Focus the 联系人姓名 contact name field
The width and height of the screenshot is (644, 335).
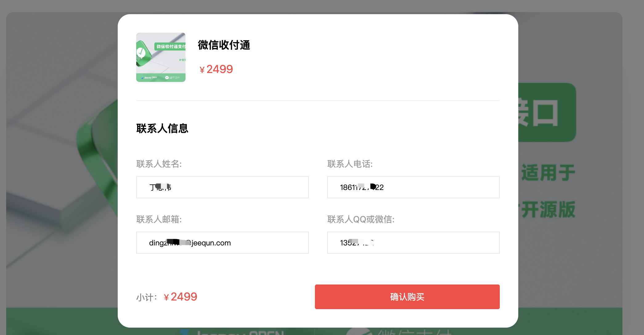pos(222,187)
